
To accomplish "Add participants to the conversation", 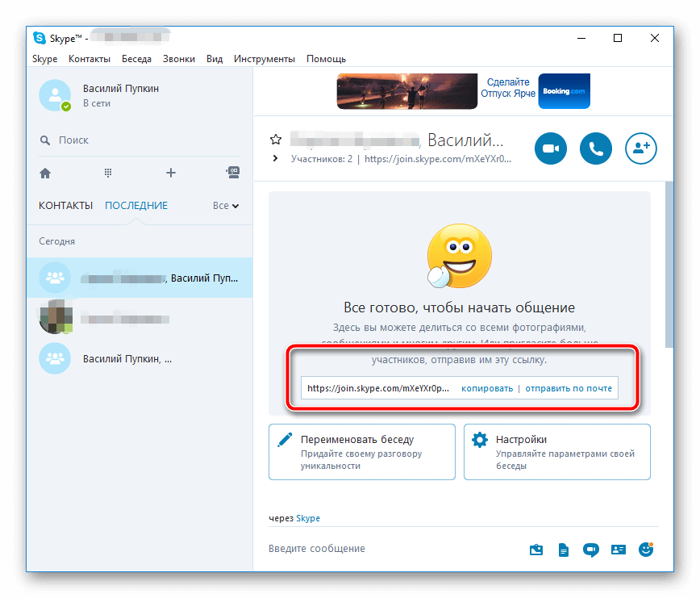I will point(641,148).
